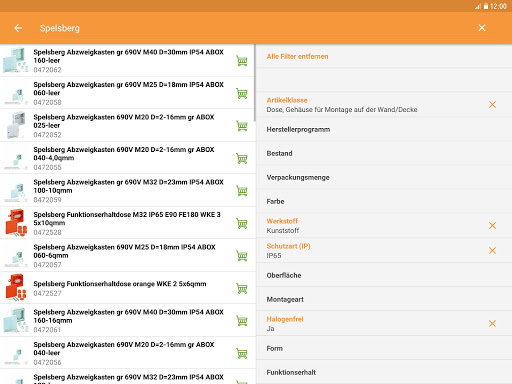Remove the Halogenfrei Ja filter
The image size is (512, 384).
492,324
